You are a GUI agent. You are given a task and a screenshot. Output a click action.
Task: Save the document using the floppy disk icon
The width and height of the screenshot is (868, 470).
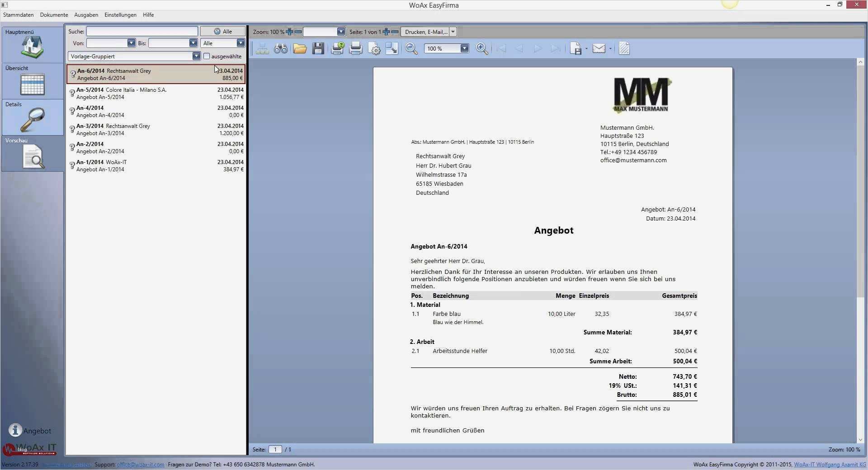318,48
